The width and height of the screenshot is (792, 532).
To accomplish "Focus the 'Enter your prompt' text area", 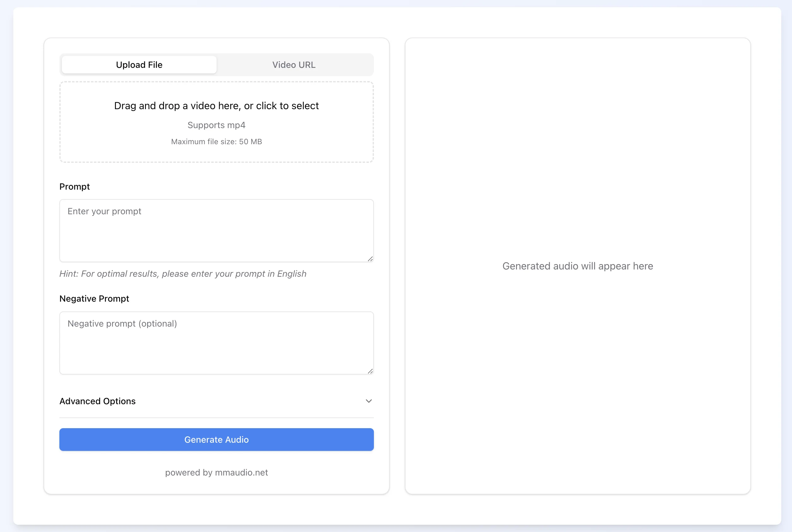I will 216,231.
